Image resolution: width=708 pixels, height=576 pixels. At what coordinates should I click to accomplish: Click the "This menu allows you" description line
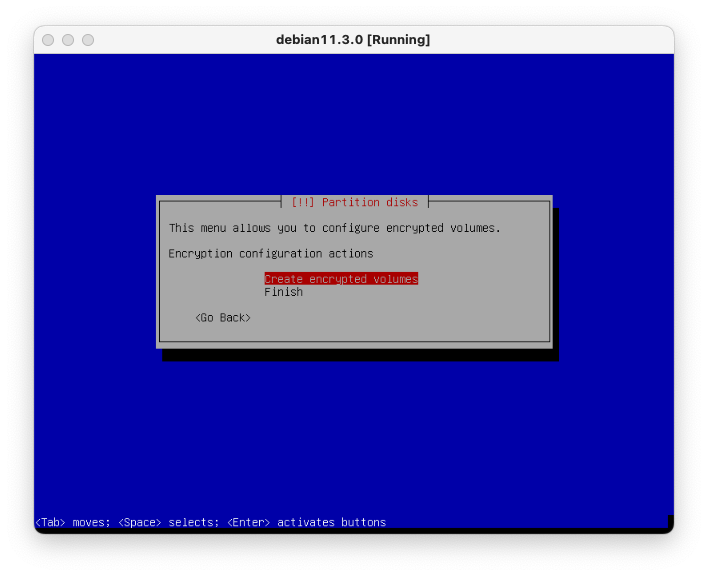pos(334,228)
